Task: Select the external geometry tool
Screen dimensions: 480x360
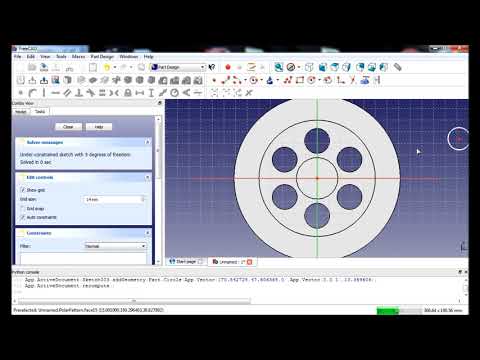Action: (x=365, y=80)
